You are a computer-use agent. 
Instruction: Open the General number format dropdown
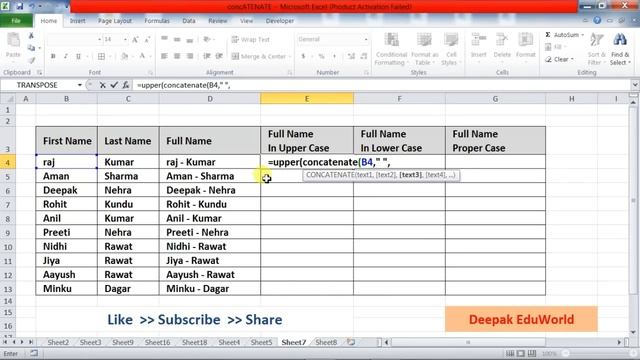click(366, 39)
